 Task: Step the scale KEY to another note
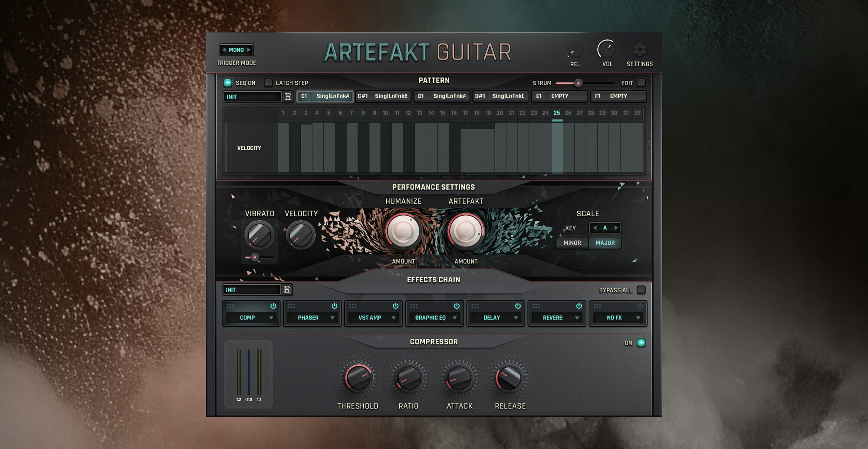616,228
